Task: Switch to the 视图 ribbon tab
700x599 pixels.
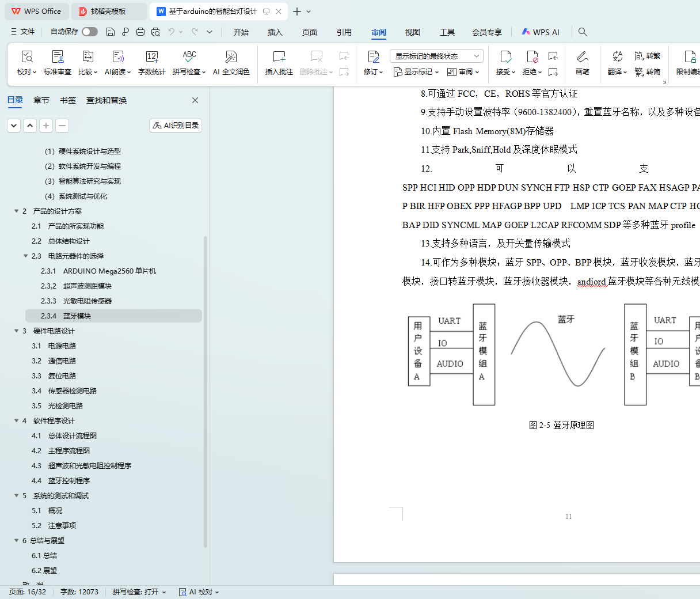Action: tap(412, 32)
